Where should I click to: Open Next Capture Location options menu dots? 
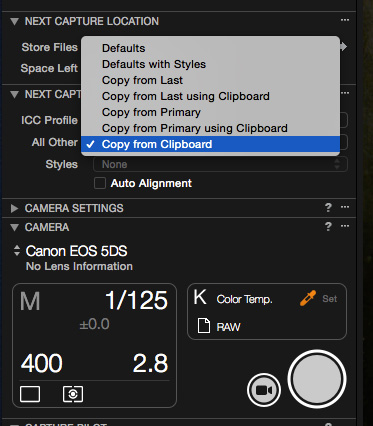tap(345, 20)
